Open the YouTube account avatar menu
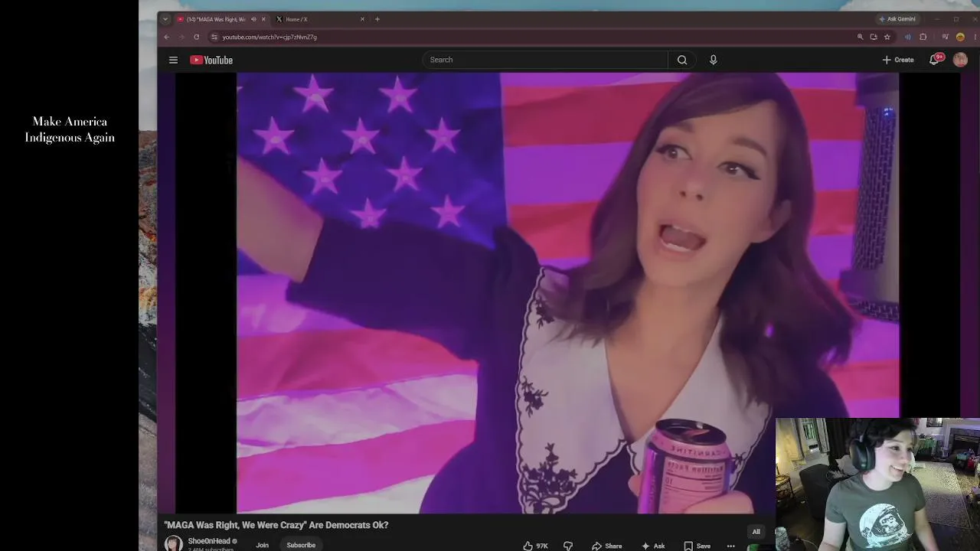This screenshot has width=980, height=551. click(x=960, y=60)
